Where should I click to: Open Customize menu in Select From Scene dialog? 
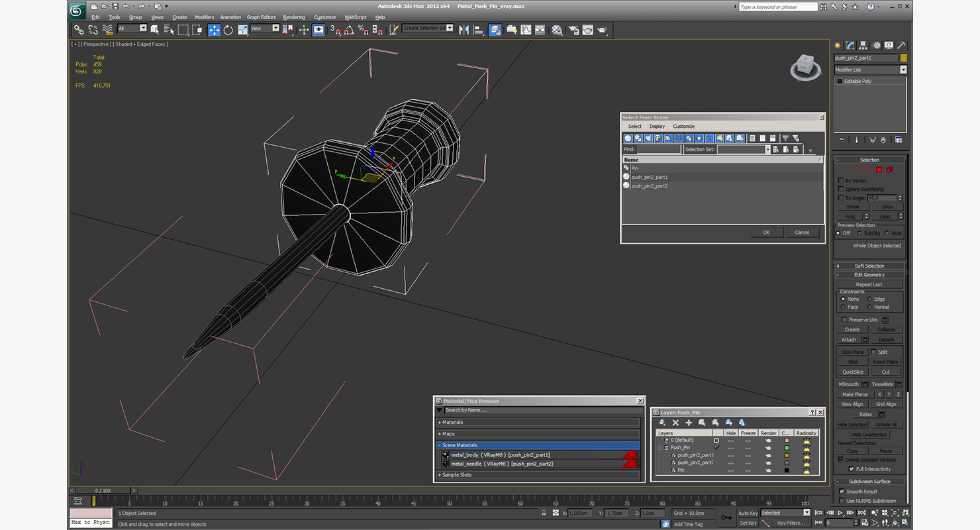[684, 127]
